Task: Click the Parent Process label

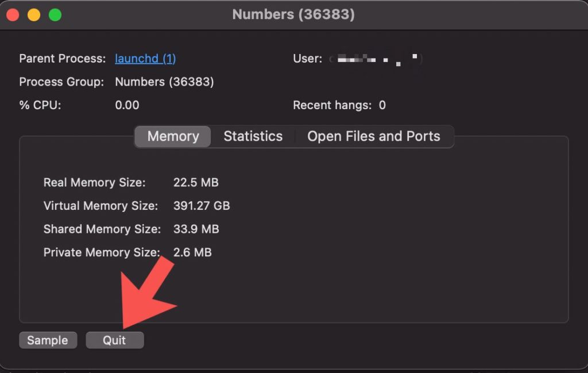Action: (63, 59)
